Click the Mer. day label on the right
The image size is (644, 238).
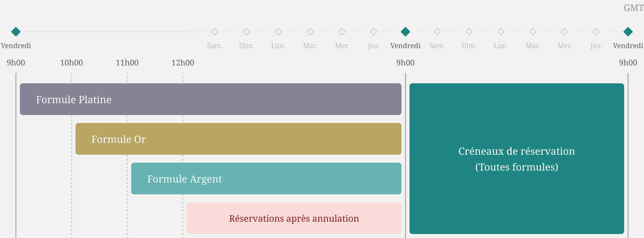(x=564, y=46)
